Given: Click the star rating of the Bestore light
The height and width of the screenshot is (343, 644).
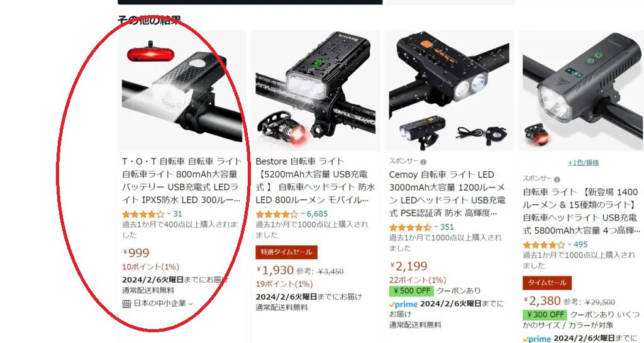Looking at the screenshot, I should click(x=277, y=214).
